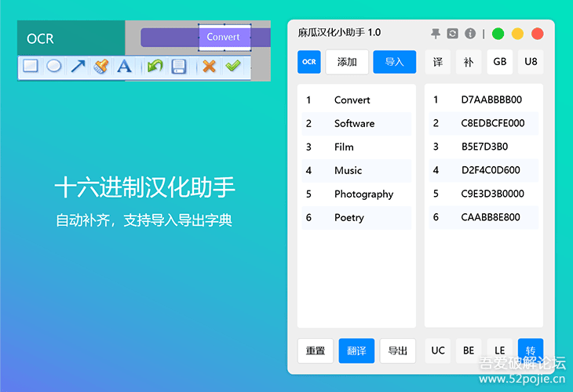Open the info icon in title bar
The image size is (573, 392).
470,34
